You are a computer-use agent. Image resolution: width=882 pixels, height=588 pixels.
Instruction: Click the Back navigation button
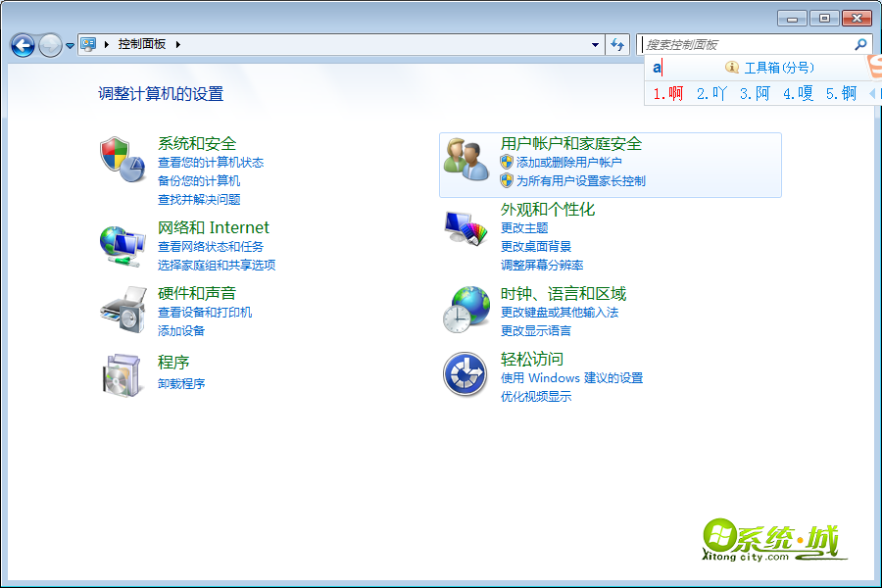[x=23, y=45]
